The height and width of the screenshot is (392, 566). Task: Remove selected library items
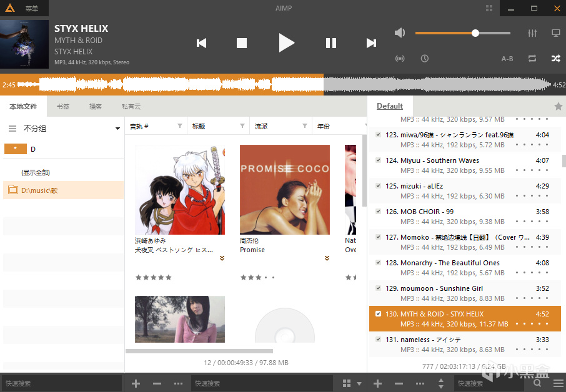pos(157,383)
